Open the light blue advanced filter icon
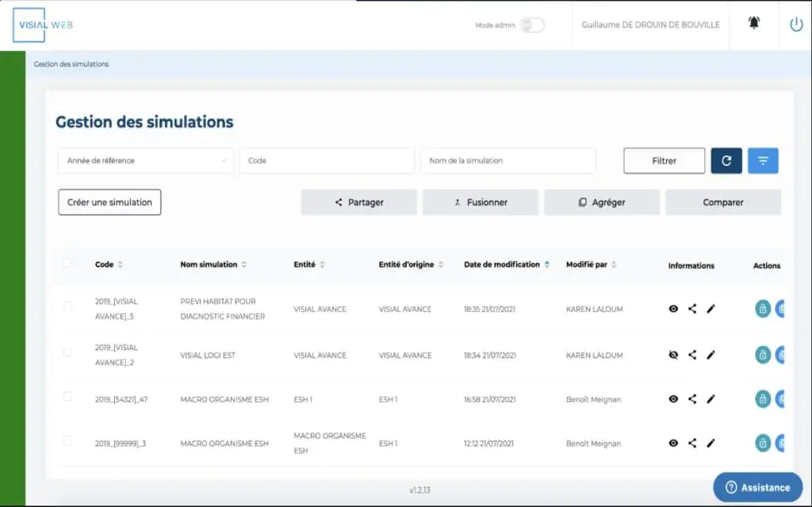This screenshot has width=812, height=507. coord(763,161)
